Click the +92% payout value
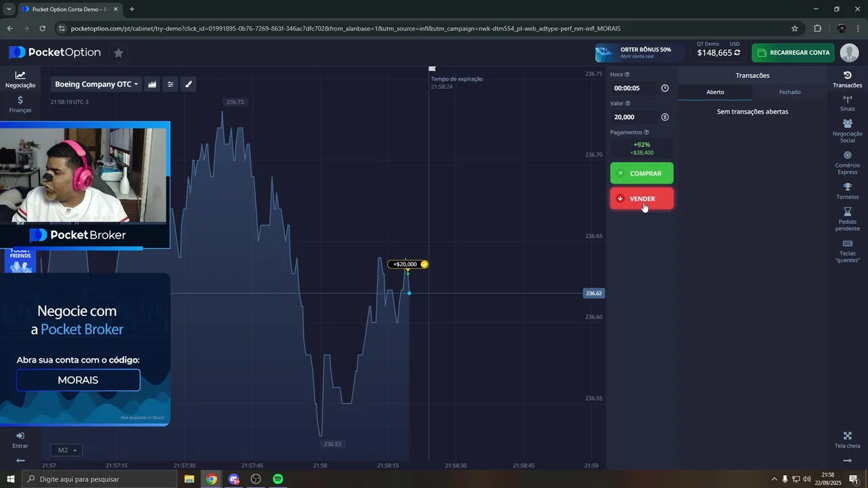868x488 pixels. [642, 145]
